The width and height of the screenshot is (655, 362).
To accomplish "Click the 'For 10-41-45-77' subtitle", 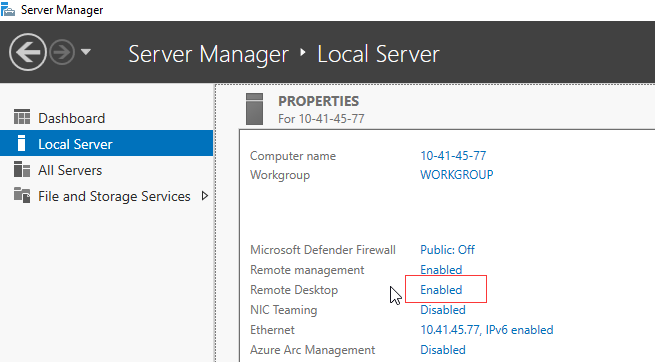I will pyautogui.click(x=321, y=119).
